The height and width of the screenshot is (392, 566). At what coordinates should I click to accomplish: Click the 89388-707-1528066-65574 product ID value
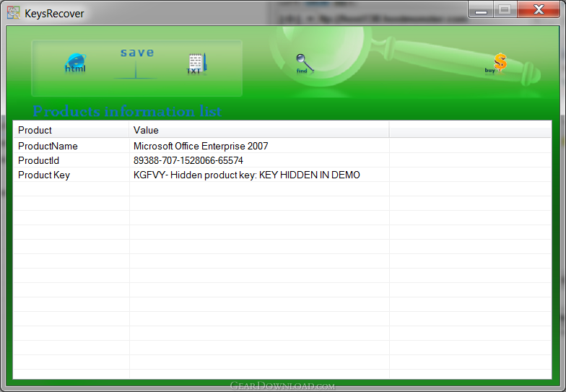click(x=188, y=160)
